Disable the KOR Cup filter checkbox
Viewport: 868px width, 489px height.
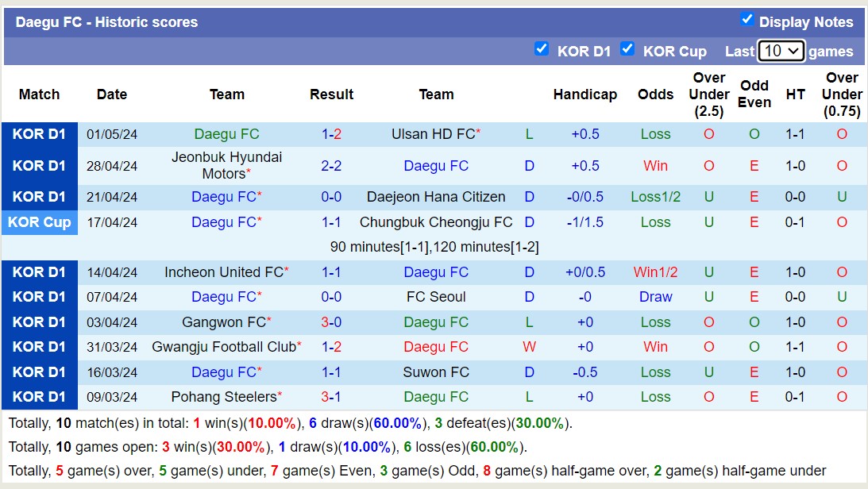pyautogui.click(x=627, y=48)
